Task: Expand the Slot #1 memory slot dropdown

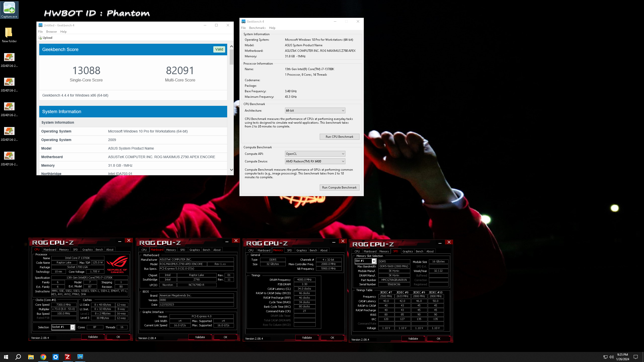Action: (x=374, y=261)
